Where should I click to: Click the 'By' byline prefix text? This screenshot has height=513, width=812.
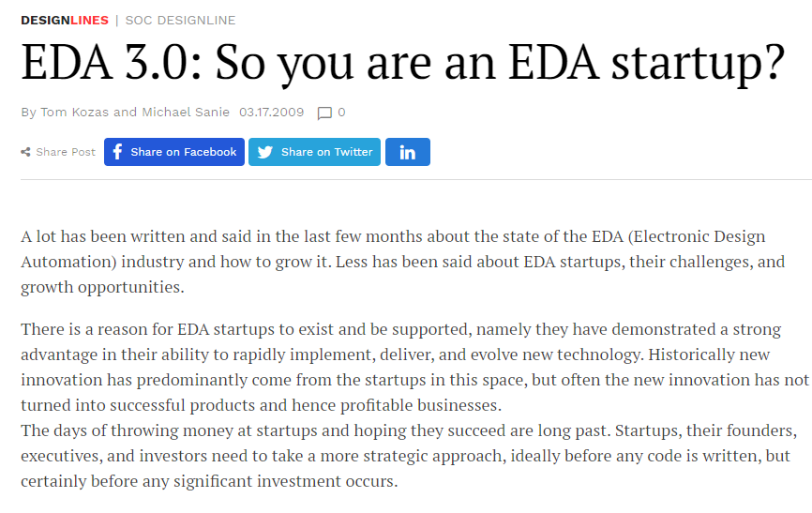(x=28, y=113)
